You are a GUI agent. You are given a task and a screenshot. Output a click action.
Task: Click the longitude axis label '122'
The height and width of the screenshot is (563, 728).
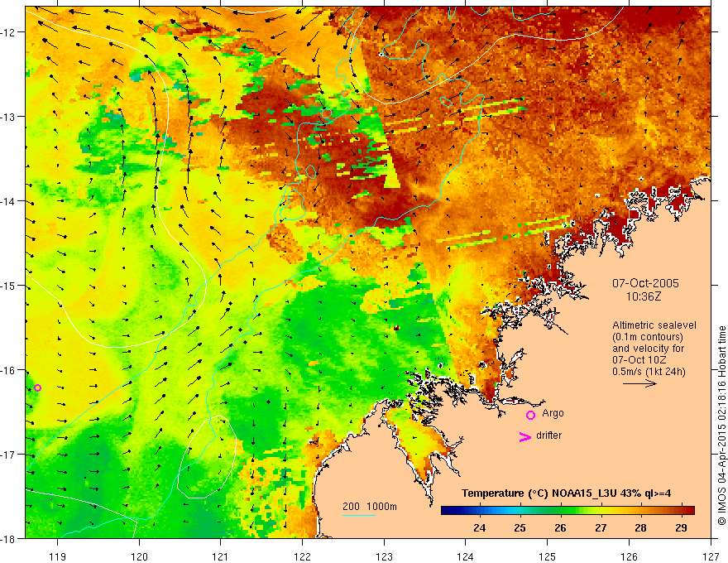pos(302,556)
